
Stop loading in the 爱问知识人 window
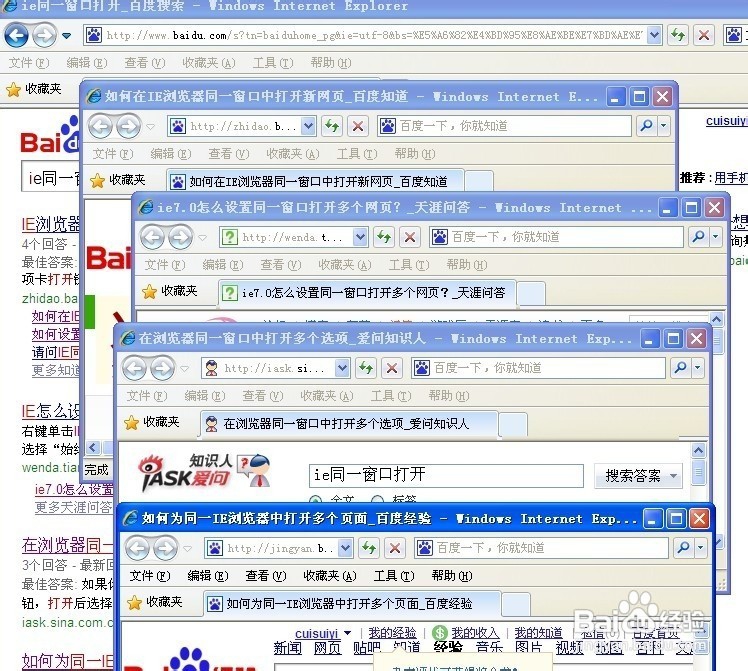(x=392, y=368)
